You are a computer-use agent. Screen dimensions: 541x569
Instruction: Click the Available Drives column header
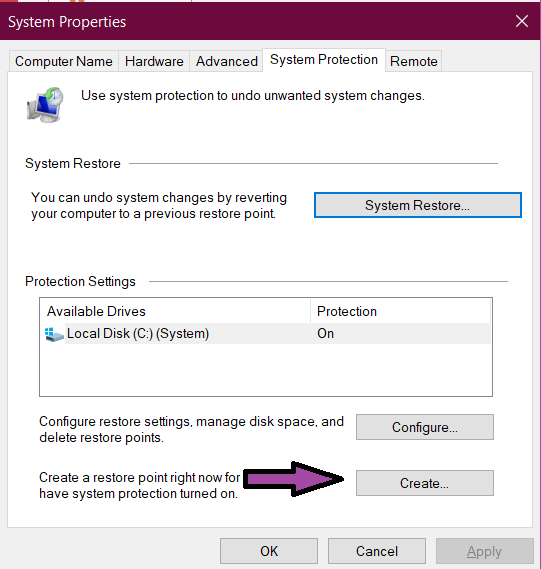tap(175, 311)
